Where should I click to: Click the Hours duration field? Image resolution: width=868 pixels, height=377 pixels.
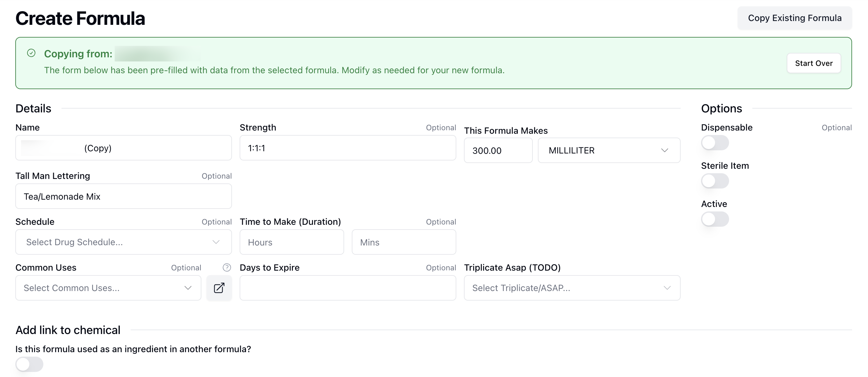(x=292, y=242)
